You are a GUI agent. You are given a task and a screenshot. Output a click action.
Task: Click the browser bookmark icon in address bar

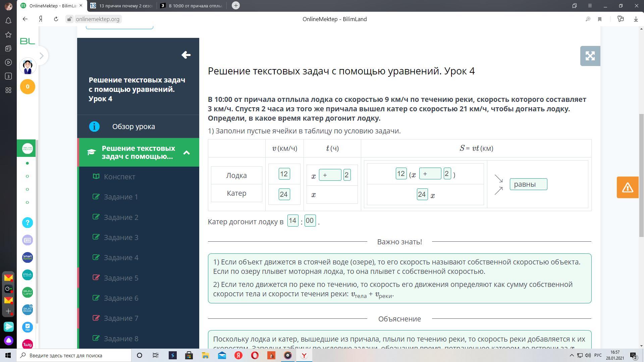point(599,19)
